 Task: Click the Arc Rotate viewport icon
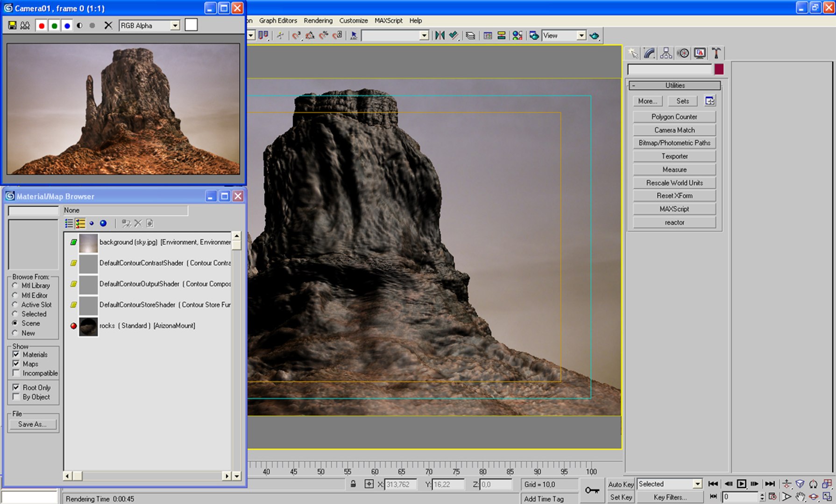pyautogui.click(x=813, y=497)
